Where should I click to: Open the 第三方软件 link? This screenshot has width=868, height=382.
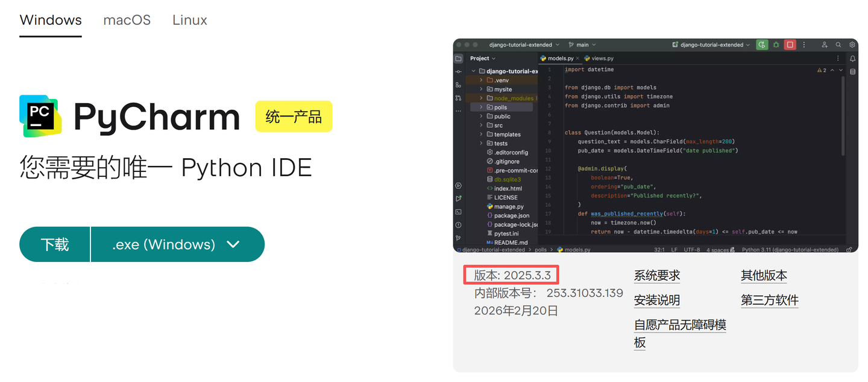[x=770, y=300]
